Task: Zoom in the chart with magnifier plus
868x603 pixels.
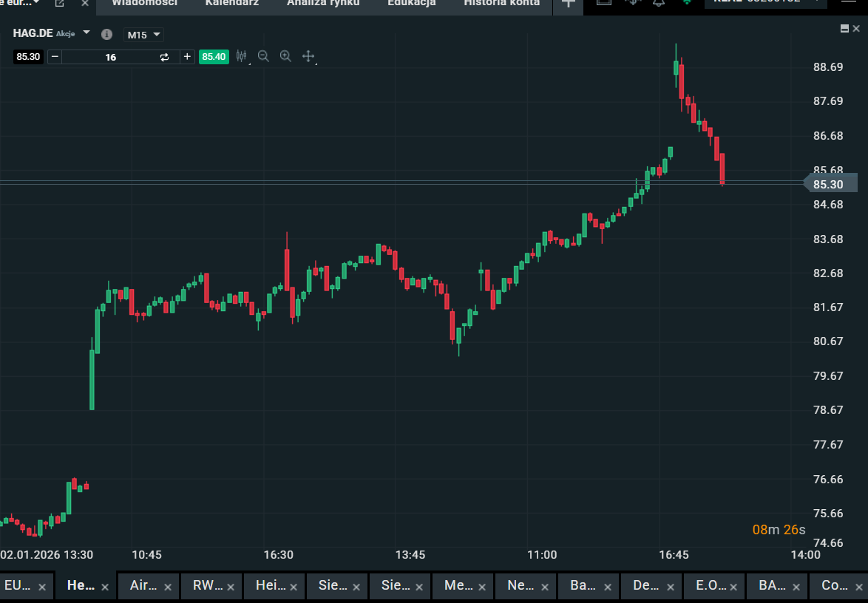Action: click(x=285, y=56)
